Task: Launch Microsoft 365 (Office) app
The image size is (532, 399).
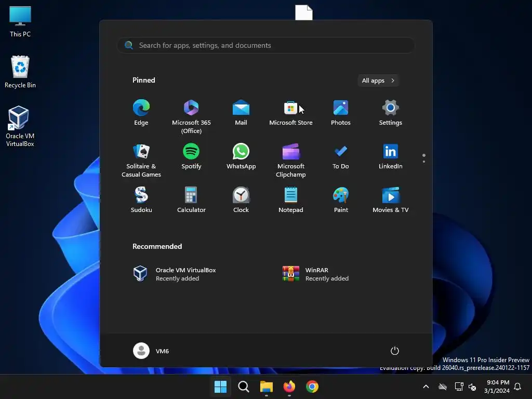Action: (x=191, y=117)
